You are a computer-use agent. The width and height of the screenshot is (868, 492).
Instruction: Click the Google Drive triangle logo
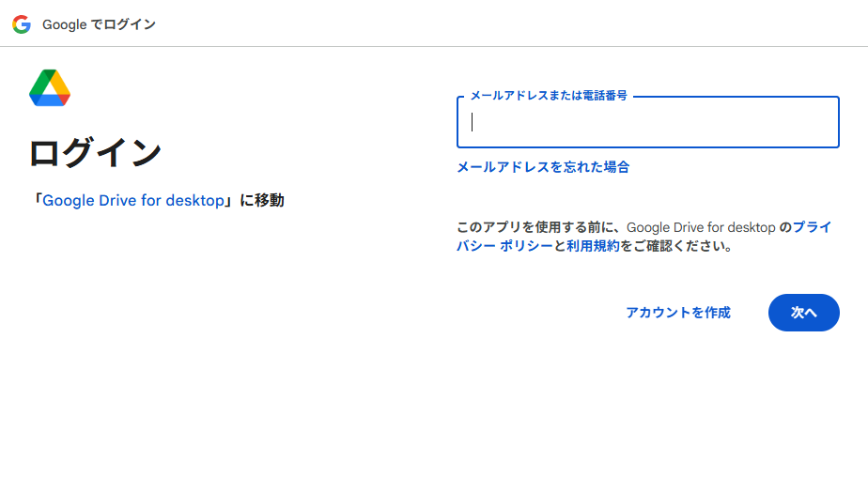[x=50, y=86]
